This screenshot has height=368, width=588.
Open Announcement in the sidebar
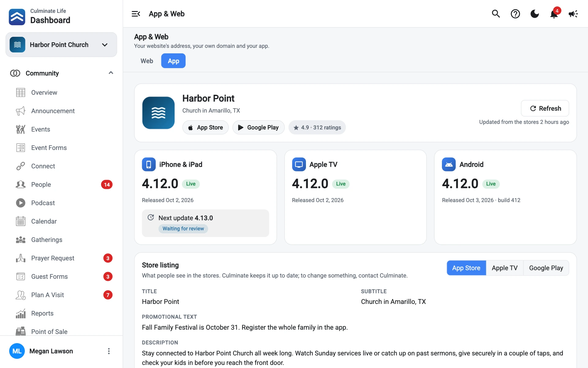[61, 111]
